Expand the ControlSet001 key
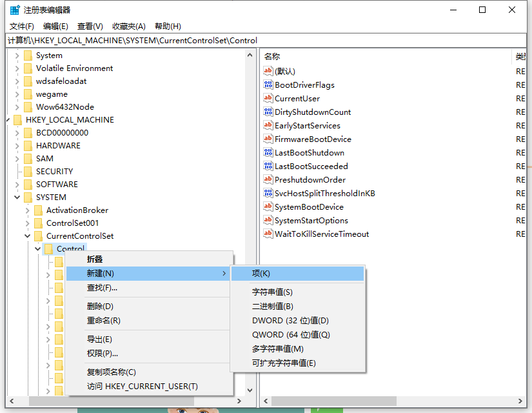 (x=28, y=223)
